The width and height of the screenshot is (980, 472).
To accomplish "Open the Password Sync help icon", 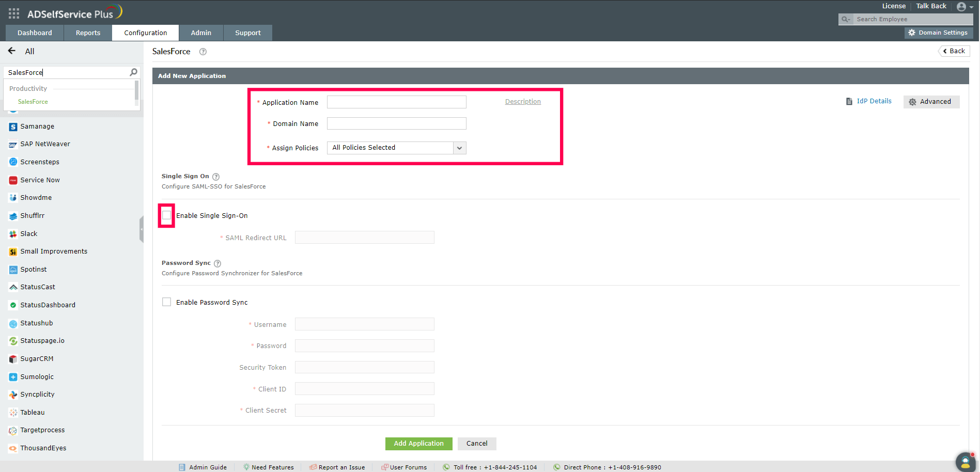I will coord(217,263).
